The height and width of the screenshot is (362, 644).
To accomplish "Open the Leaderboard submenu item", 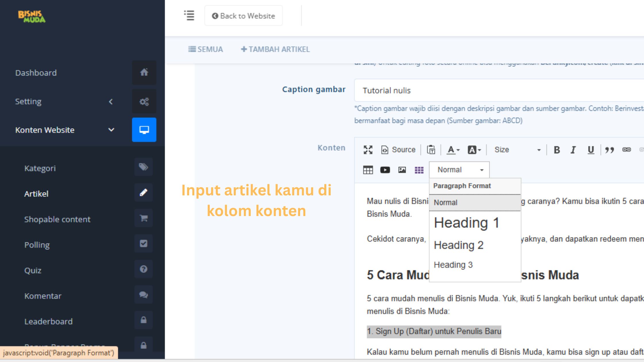I will click(x=48, y=322).
